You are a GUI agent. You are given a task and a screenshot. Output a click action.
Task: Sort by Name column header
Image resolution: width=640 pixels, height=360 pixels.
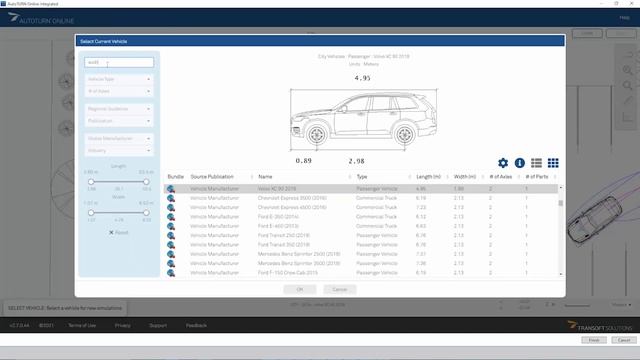click(x=265, y=177)
